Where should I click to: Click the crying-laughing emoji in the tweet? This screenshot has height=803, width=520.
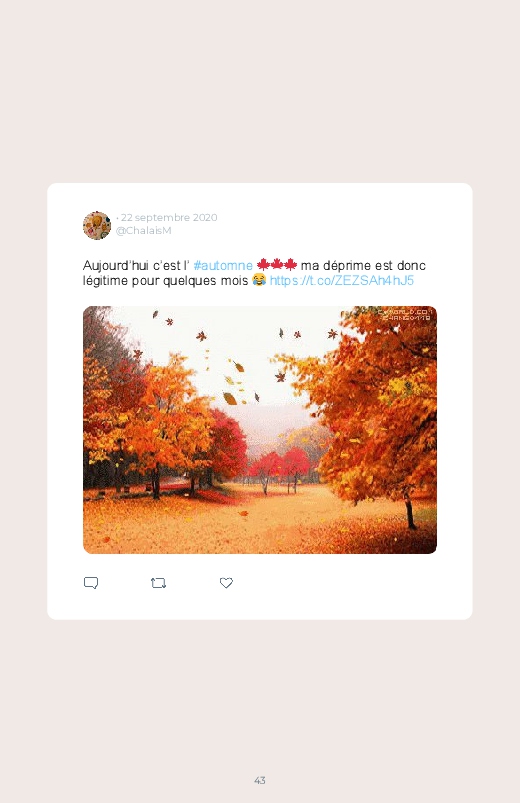click(x=259, y=280)
